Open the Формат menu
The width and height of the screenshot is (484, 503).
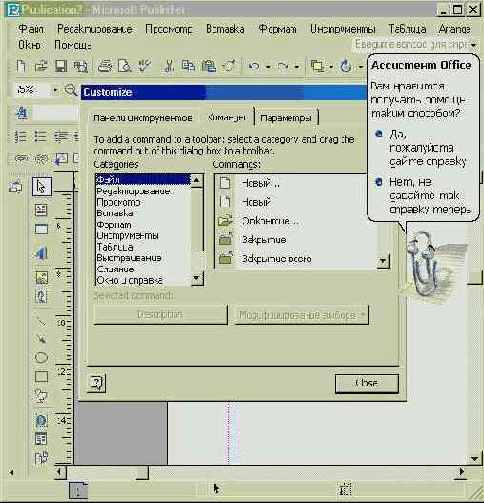coord(277,29)
